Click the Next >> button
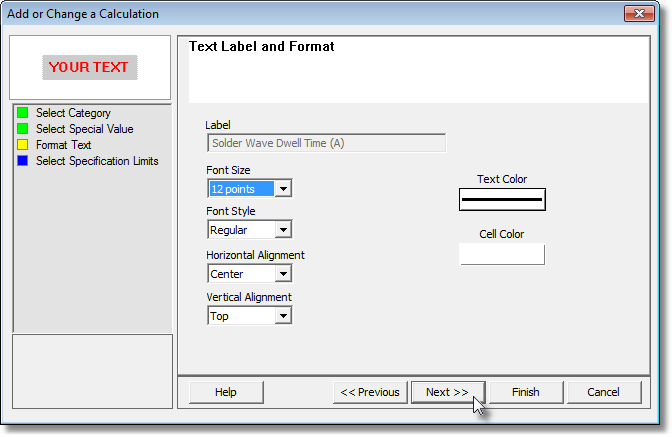The width and height of the screenshot is (672, 437). pos(448,392)
